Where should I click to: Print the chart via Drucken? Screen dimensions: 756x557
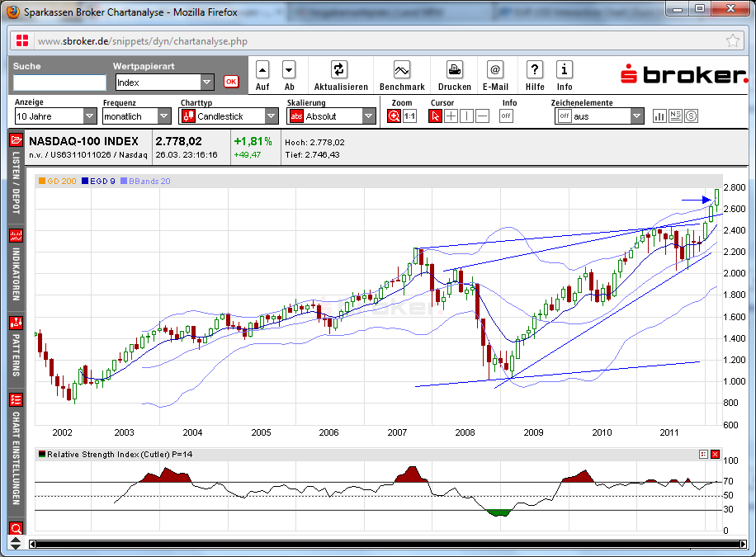coord(454,70)
